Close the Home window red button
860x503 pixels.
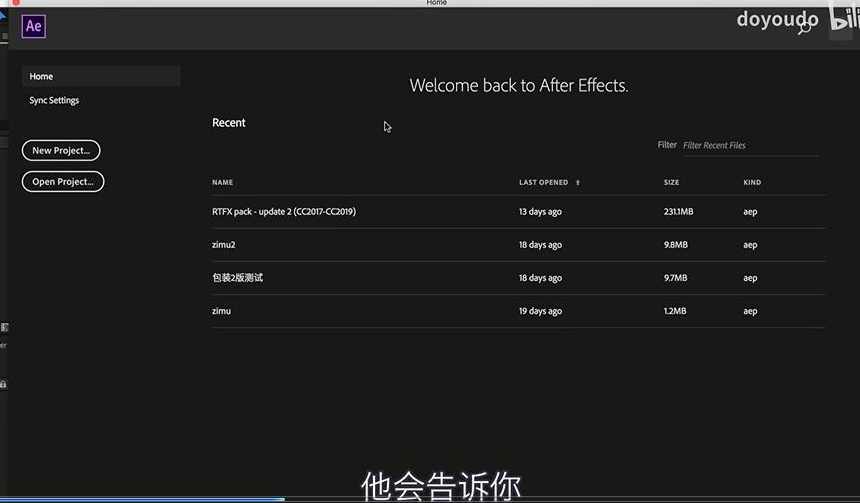tap(16, 2)
